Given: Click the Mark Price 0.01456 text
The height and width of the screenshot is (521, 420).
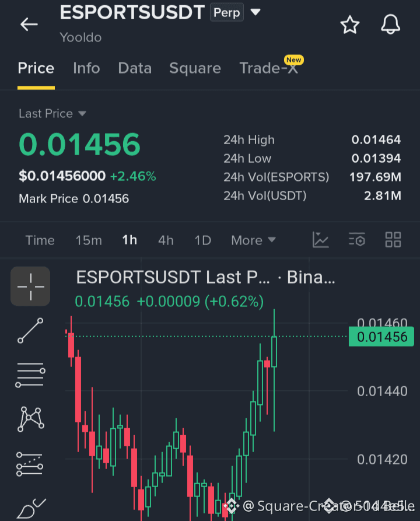Looking at the screenshot, I should tap(73, 199).
